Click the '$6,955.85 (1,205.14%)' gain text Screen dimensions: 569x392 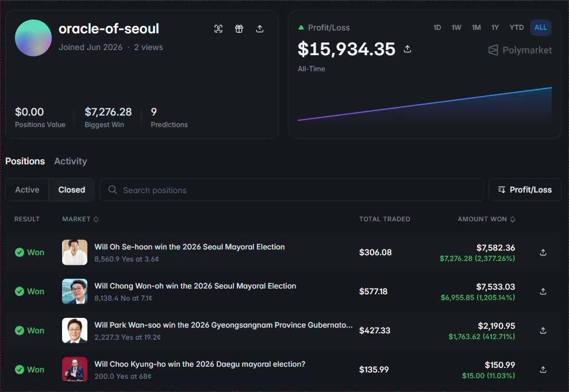478,298
